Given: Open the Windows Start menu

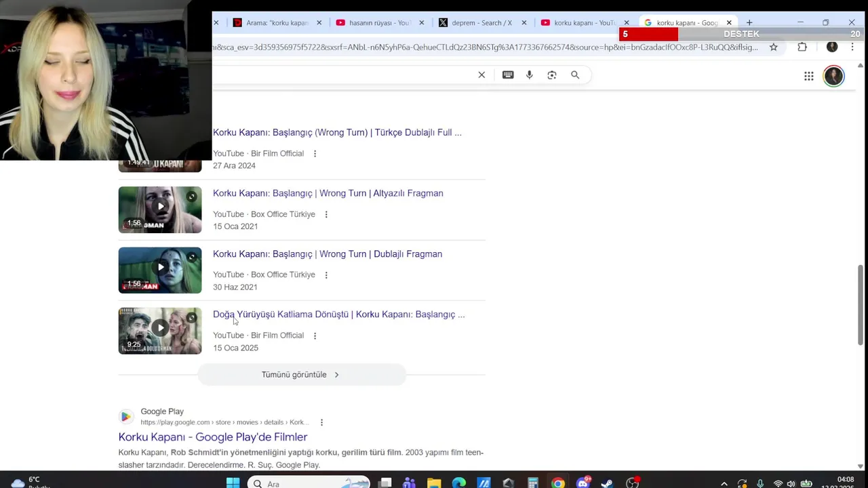Looking at the screenshot, I should coord(233,483).
